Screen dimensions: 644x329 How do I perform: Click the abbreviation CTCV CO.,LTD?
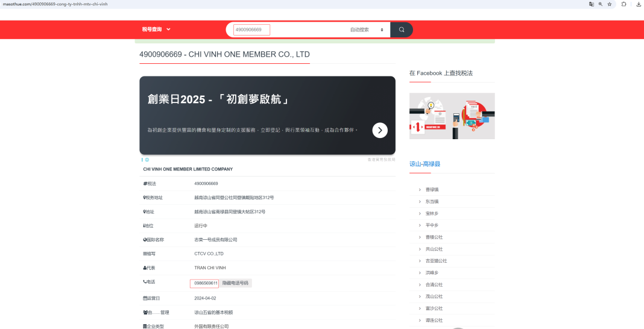pos(209,254)
